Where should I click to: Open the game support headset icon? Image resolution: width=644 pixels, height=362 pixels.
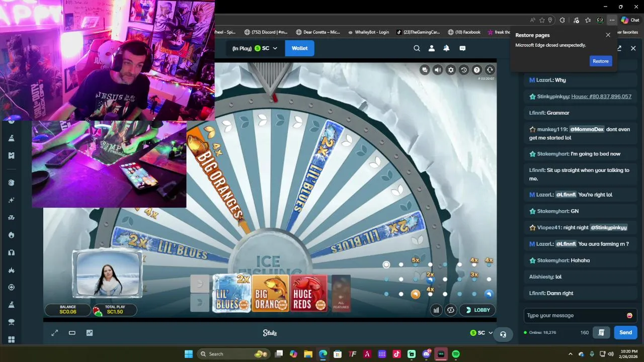tap(490, 70)
